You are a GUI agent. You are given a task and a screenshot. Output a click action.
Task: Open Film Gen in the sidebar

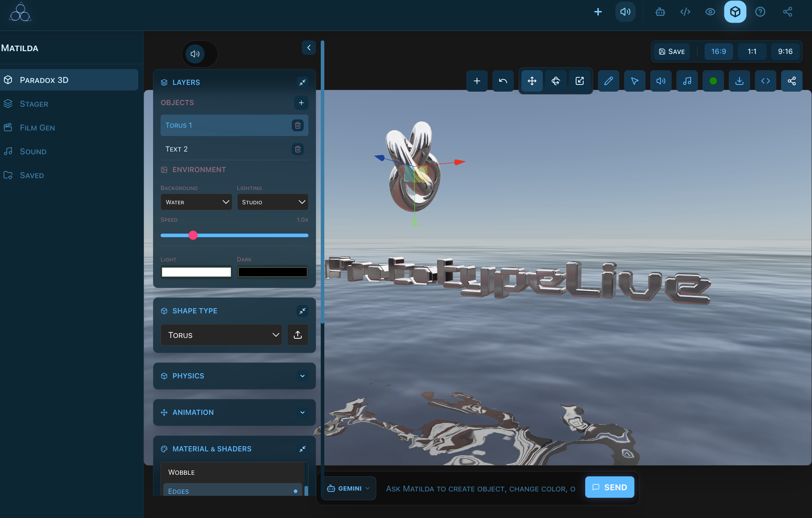pos(37,128)
